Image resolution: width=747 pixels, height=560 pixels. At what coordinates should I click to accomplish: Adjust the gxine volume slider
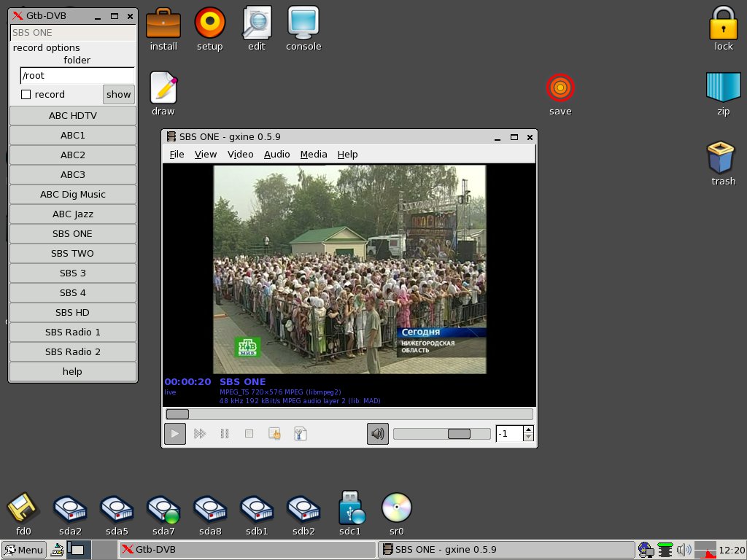click(441, 434)
